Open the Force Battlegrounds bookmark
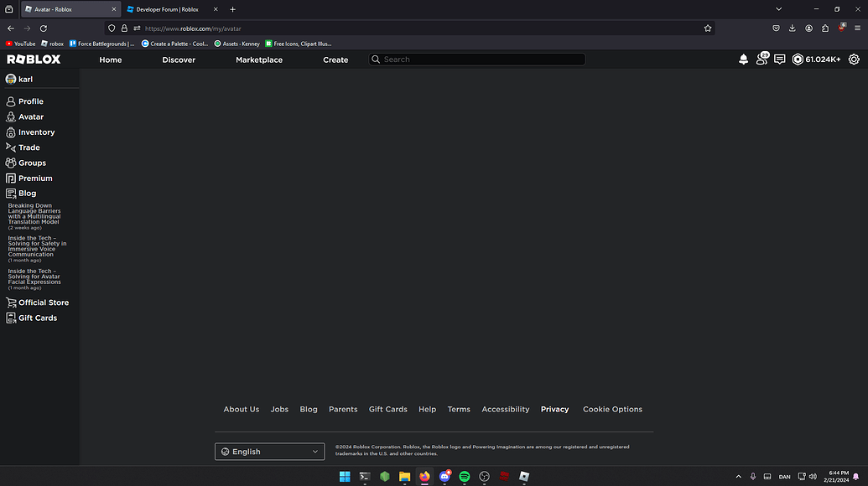Viewport: 868px width, 486px height. (101, 44)
